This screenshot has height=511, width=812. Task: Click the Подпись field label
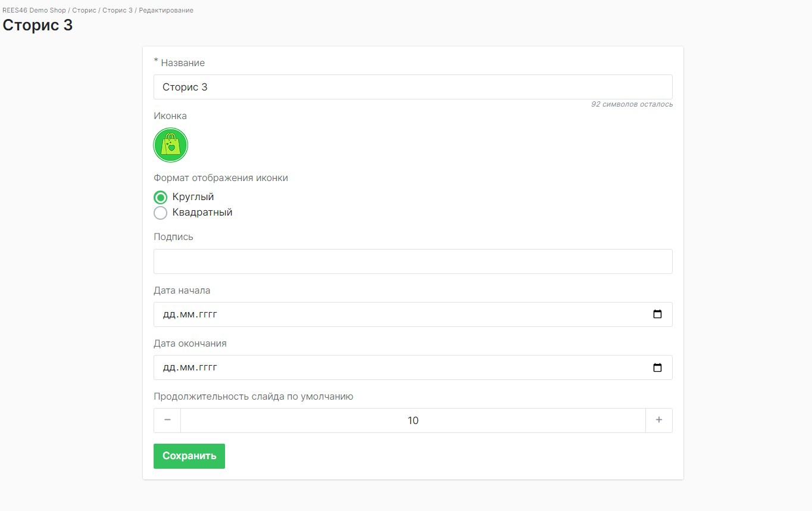pos(173,236)
